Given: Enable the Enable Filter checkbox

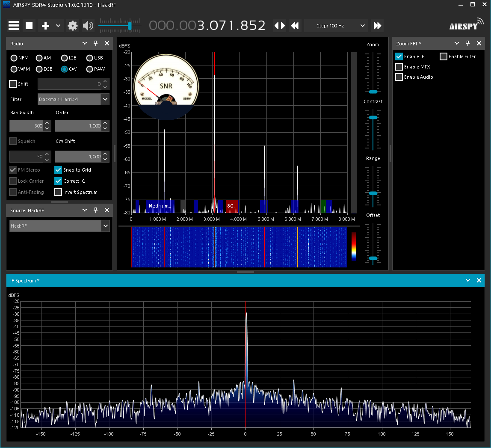Looking at the screenshot, I should (444, 56).
